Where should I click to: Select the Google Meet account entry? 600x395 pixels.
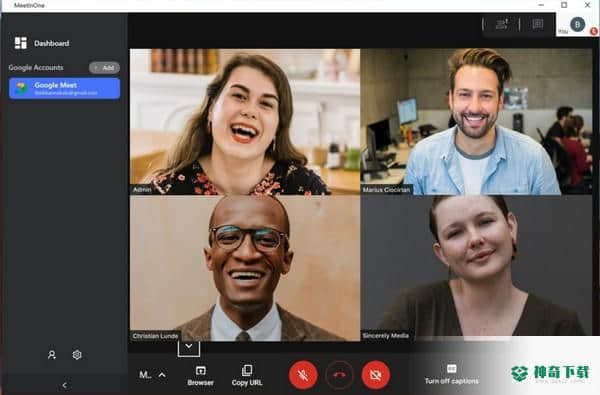(x=64, y=88)
